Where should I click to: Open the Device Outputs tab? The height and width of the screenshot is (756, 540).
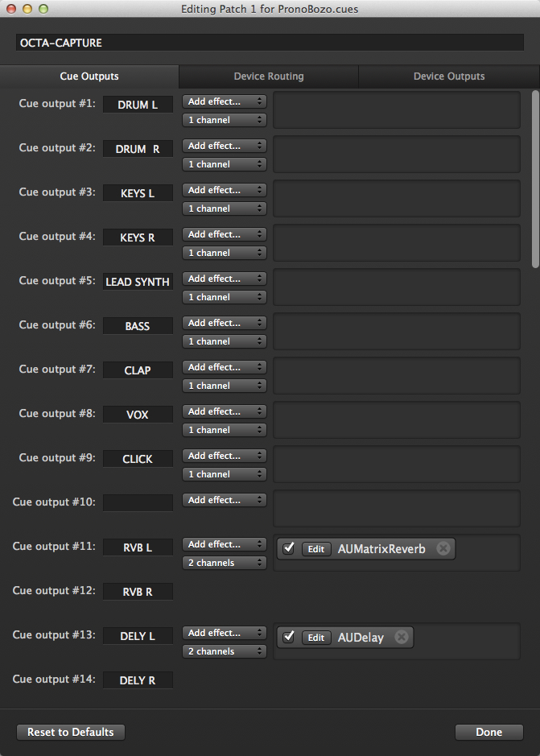pos(449,76)
